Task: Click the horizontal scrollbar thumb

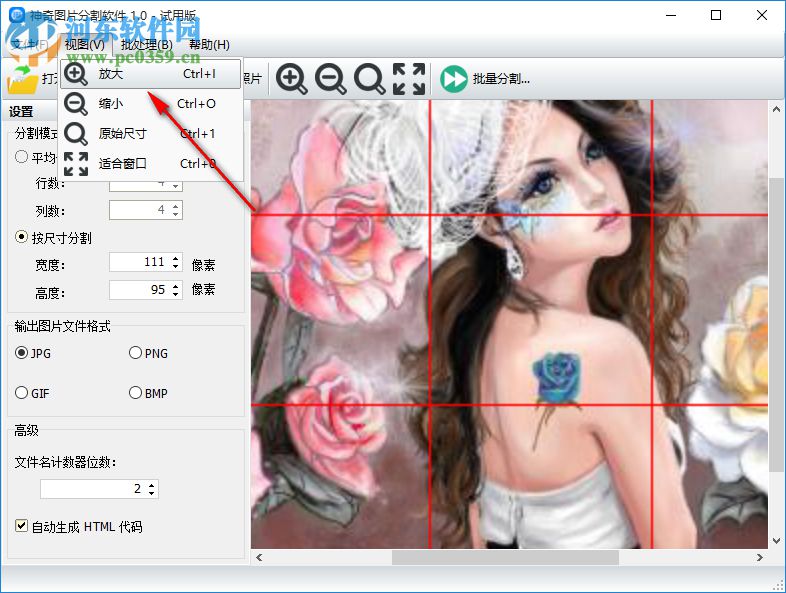Action: (x=505, y=557)
